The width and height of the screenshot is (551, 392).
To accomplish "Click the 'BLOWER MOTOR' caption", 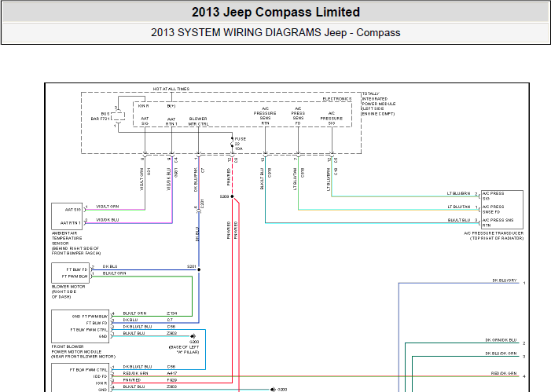I will [x=68, y=291].
